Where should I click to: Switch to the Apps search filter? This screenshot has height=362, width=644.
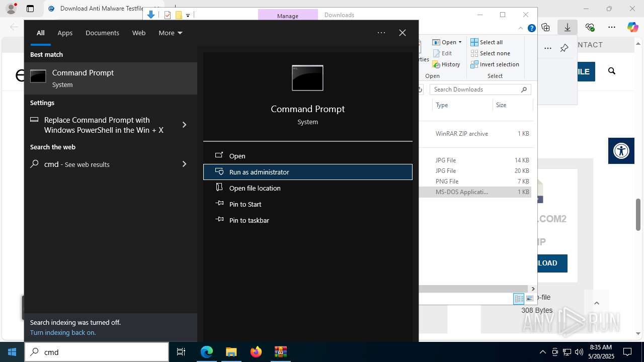click(65, 33)
